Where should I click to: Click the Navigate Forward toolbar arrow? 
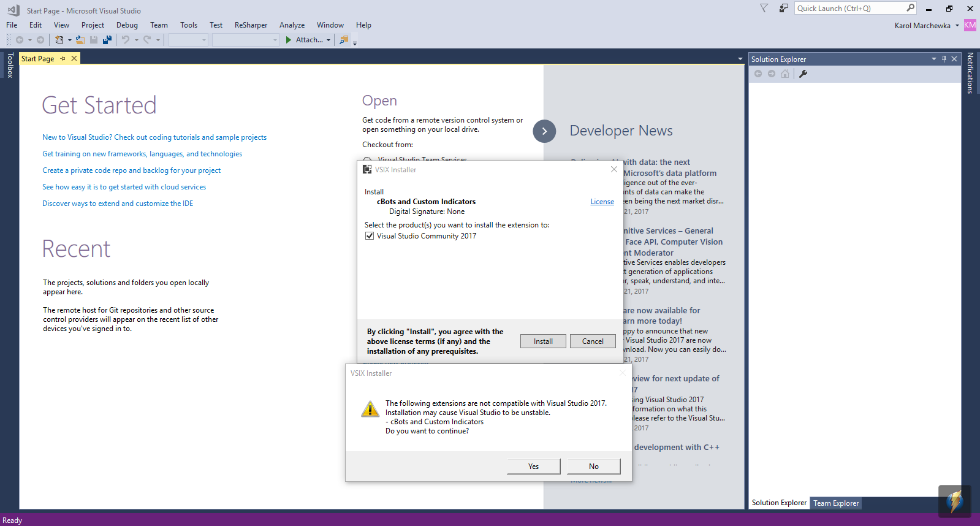[40, 40]
